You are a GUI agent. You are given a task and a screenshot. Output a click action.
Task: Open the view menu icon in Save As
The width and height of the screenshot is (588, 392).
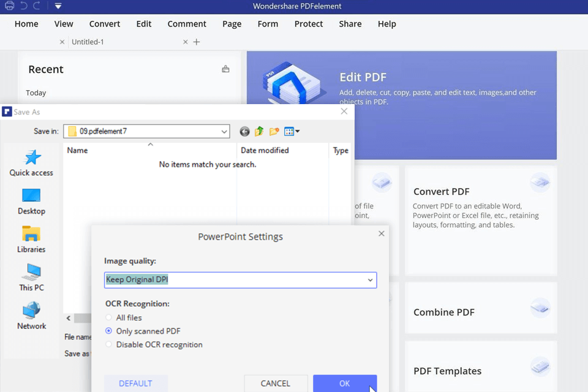[x=292, y=131]
